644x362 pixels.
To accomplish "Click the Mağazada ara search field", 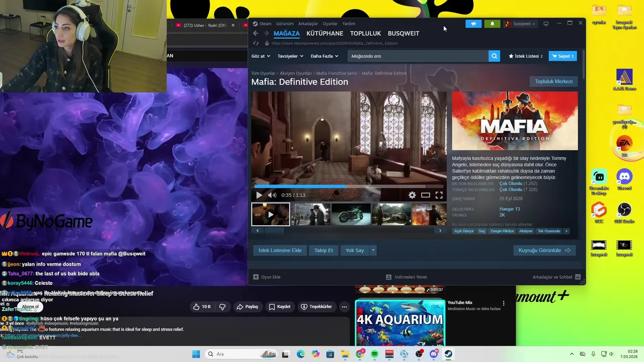I will (418, 56).
